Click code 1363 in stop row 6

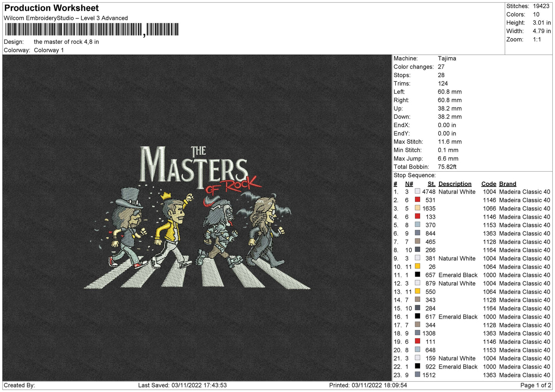pyautogui.click(x=489, y=233)
